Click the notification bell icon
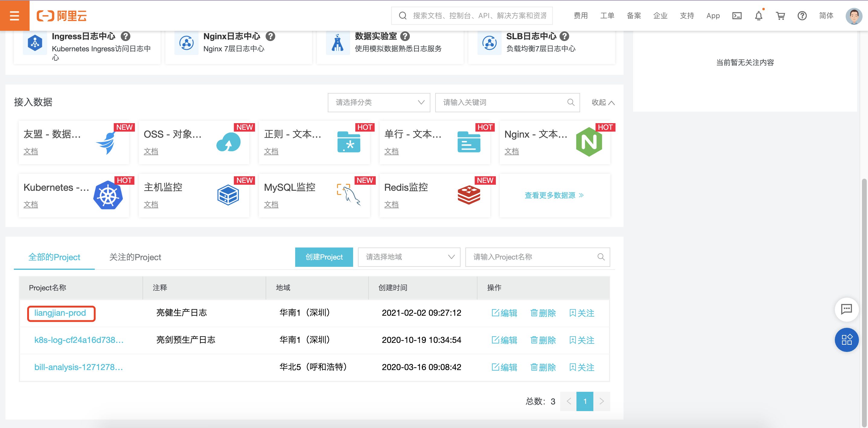This screenshot has width=868, height=428. coord(758,15)
